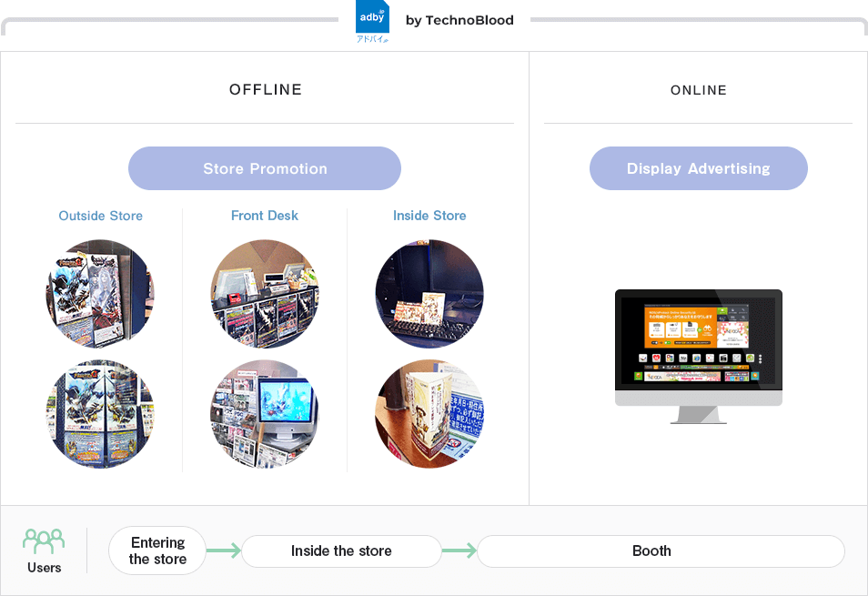Select the Outside Store label

[101, 216]
